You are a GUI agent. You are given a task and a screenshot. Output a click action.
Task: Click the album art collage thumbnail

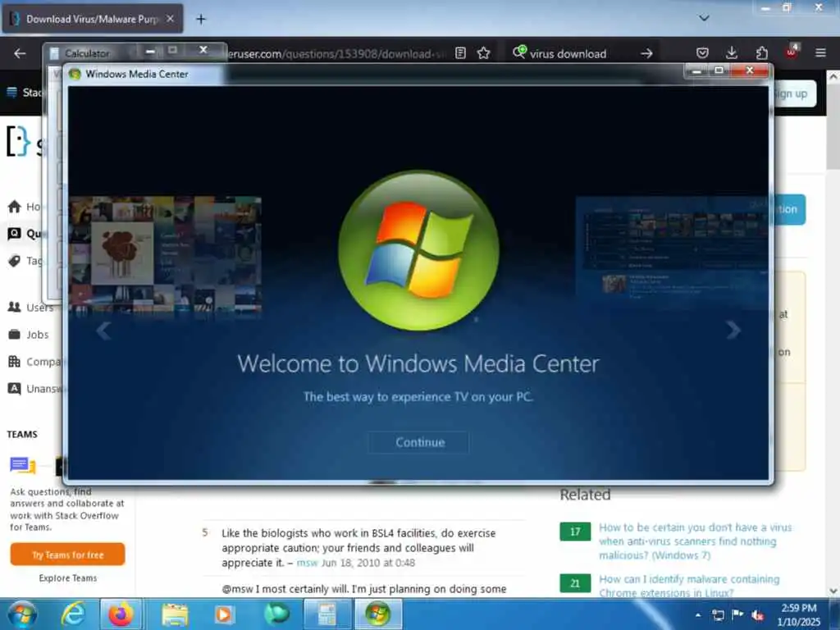tap(165, 254)
